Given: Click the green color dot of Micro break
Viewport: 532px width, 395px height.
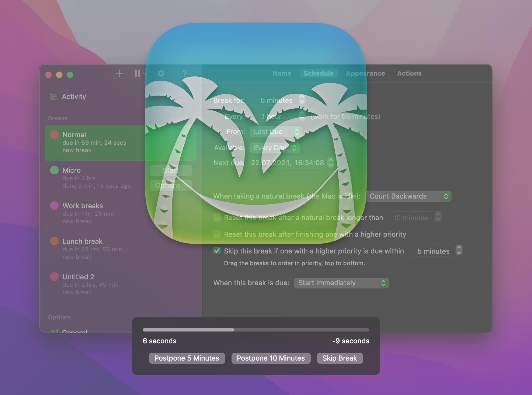Looking at the screenshot, I should pos(54,170).
